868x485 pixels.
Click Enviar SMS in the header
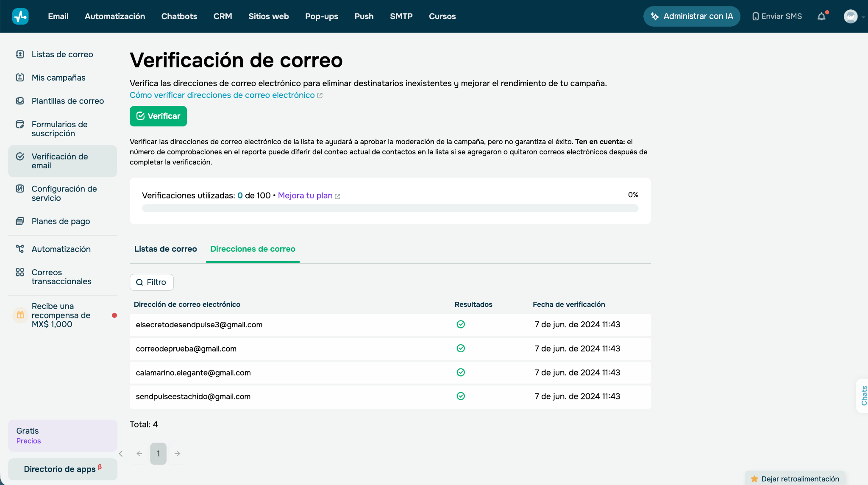(x=777, y=17)
